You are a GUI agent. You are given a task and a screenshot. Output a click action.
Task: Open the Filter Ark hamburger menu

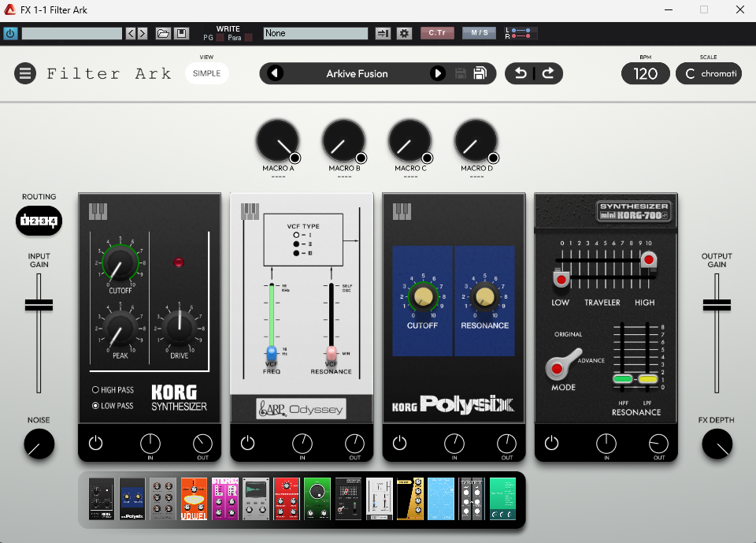click(x=25, y=73)
